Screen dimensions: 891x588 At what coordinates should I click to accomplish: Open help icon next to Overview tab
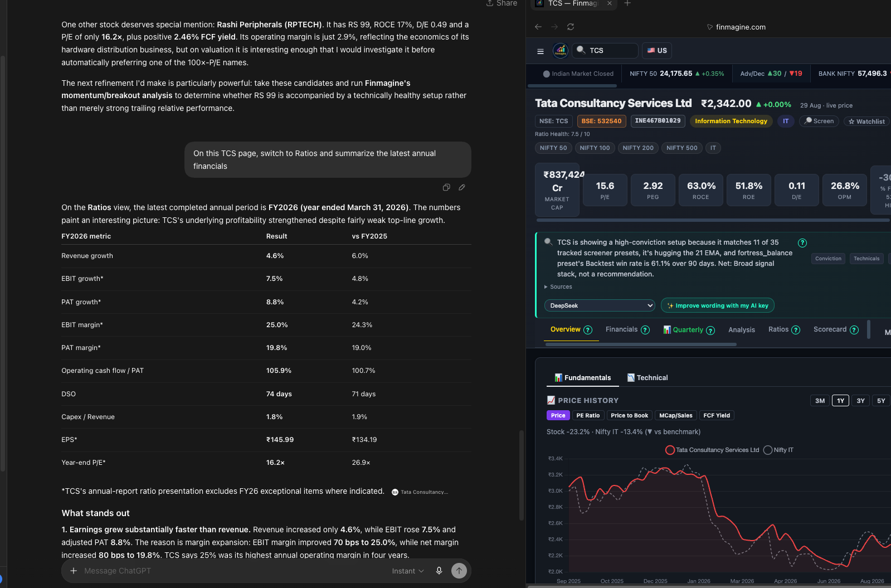coord(588,330)
